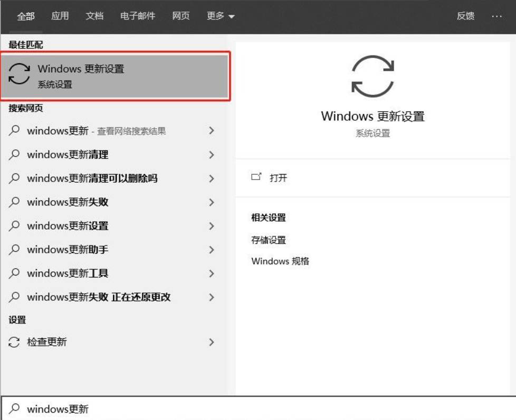Select the windows更新失败 suggestion text
The height and width of the screenshot is (420, 516).
tap(68, 202)
